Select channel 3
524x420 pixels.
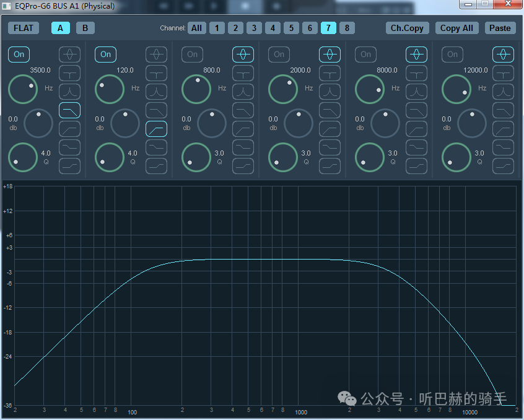[x=254, y=28]
